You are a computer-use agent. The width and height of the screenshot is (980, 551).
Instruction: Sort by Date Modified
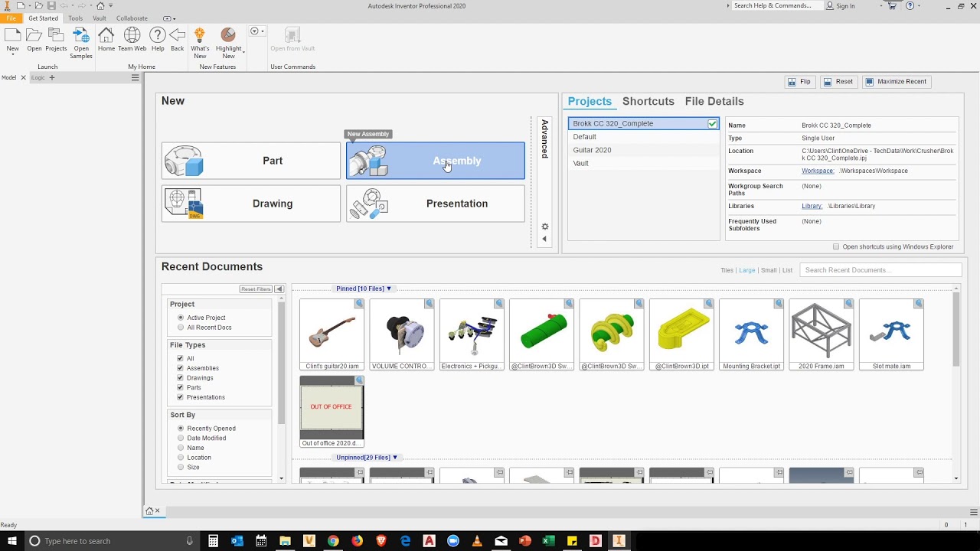click(181, 439)
